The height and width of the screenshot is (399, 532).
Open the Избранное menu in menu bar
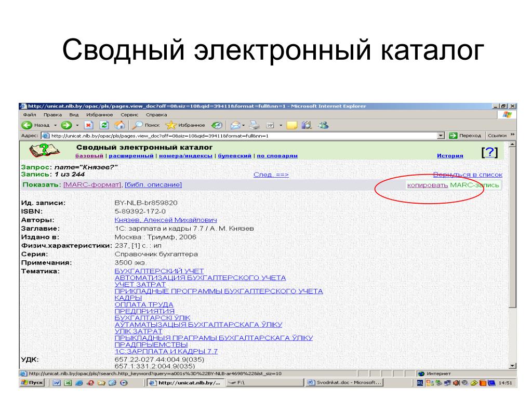click(99, 115)
